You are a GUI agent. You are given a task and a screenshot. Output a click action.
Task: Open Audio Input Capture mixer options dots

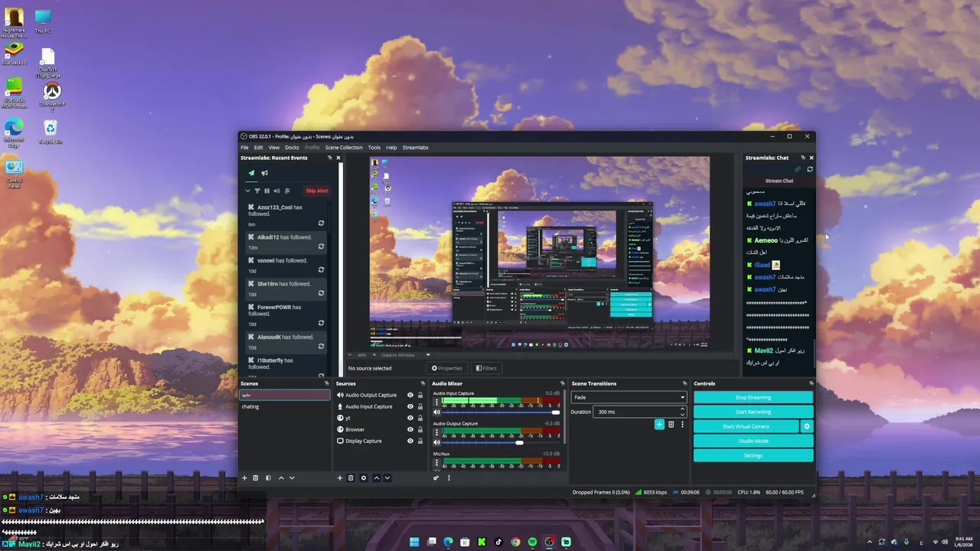(437, 401)
